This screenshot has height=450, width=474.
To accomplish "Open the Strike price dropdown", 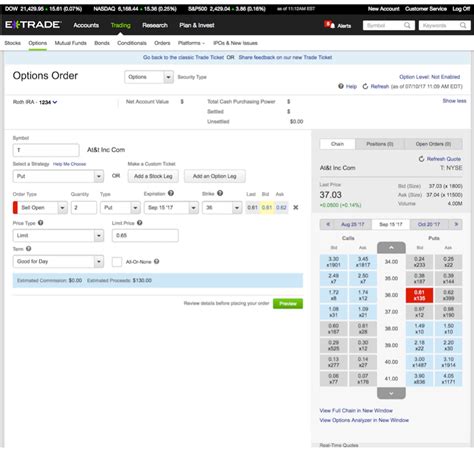I will (x=222, y=207).
